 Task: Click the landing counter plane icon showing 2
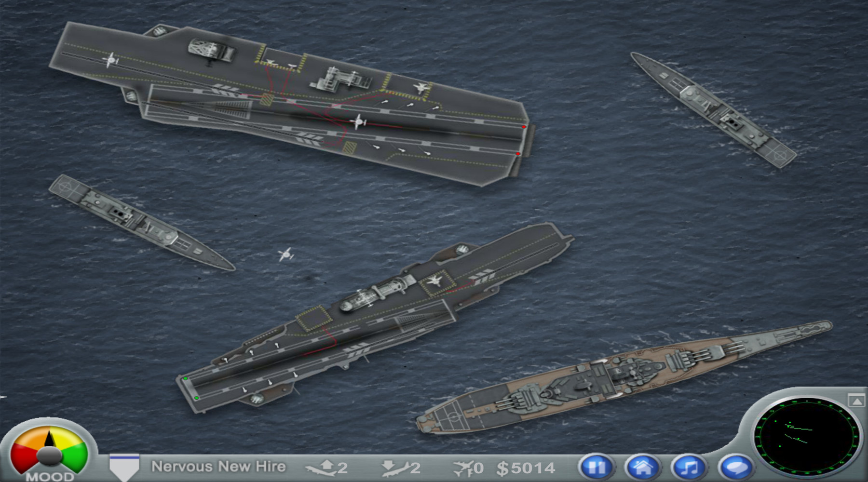click(394, 468)
